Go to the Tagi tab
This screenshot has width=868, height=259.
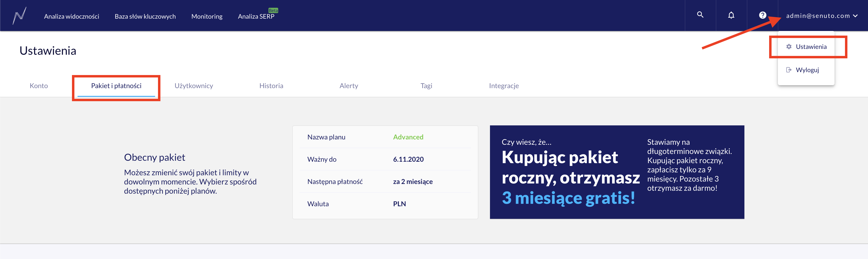(426, 86)
